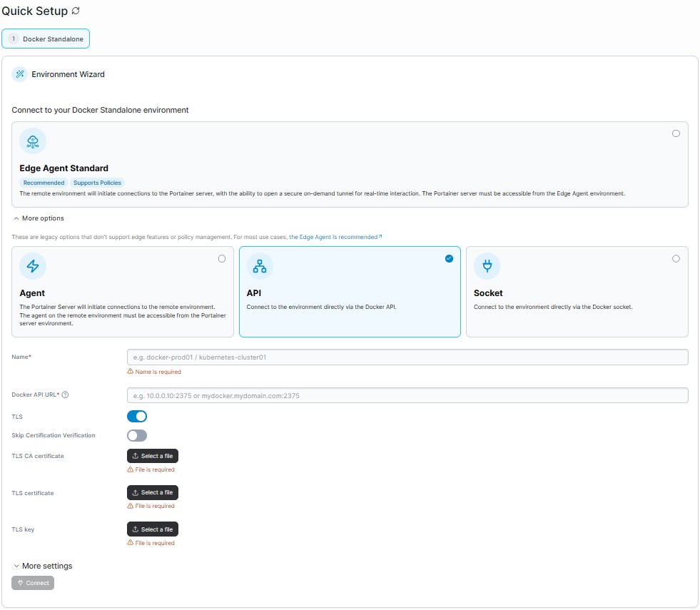Image resolution: width=700 pixels, height=610 pixels.
Task: Disable the TLS toggle
Action: tap(136, 417)
